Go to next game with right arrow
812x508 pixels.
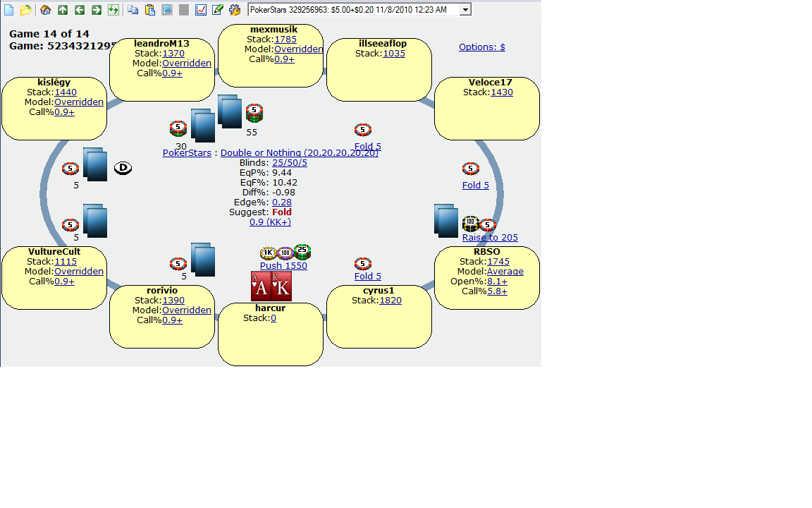97,10
